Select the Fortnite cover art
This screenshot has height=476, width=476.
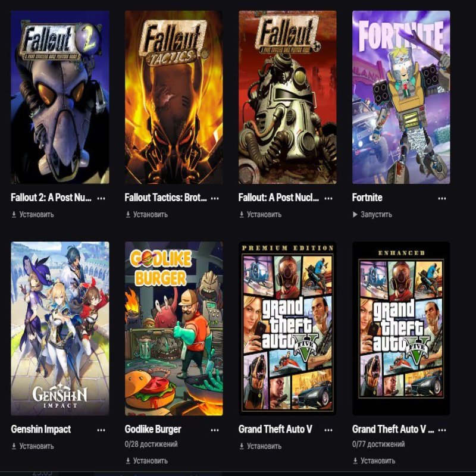tap(401, 97)
